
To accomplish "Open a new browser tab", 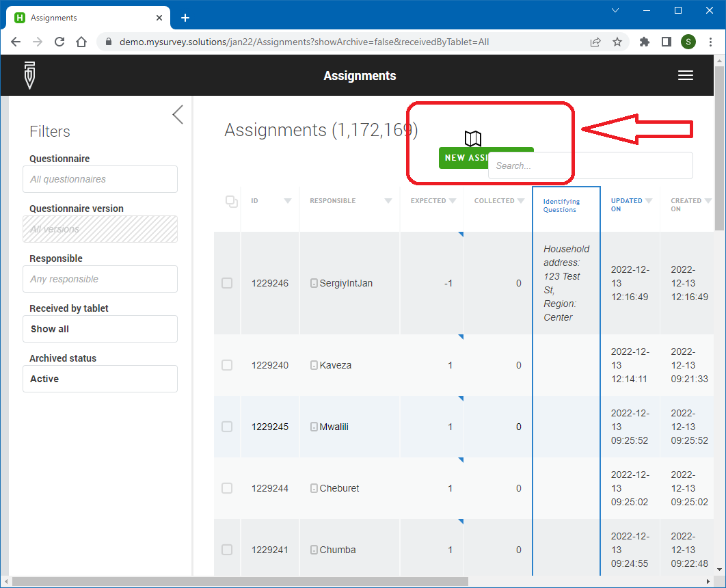I will 185,18.
